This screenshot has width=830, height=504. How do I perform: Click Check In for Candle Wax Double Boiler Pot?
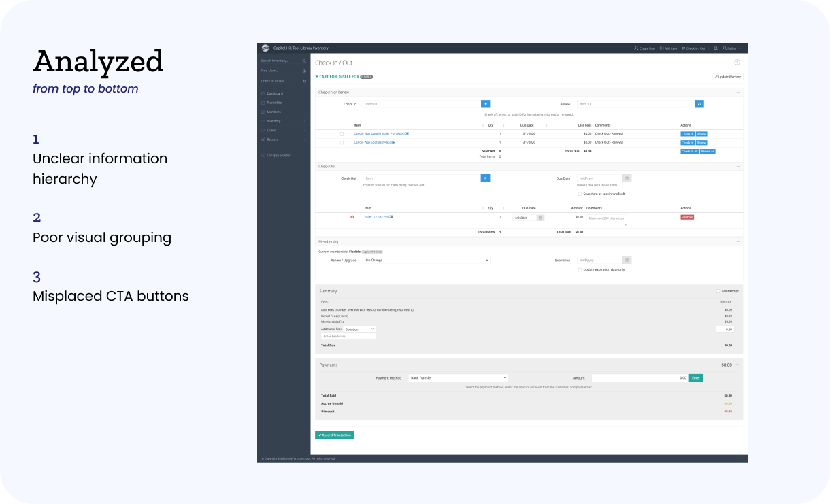pos(687,134)
